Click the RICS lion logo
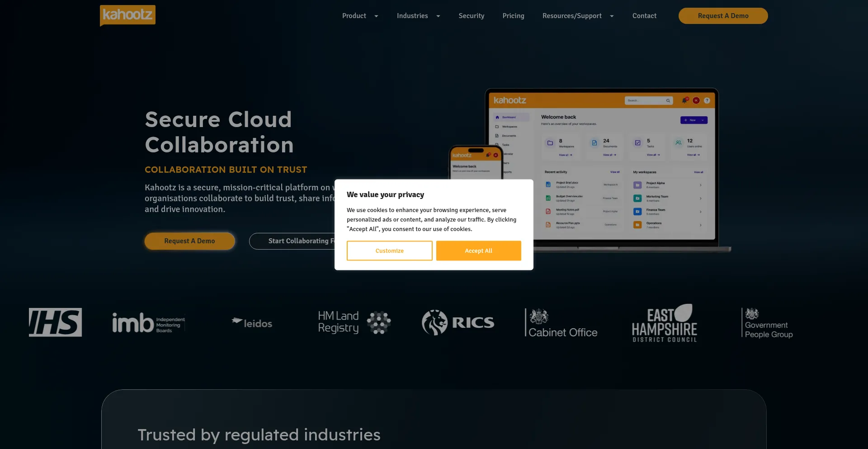 point(458,322)
